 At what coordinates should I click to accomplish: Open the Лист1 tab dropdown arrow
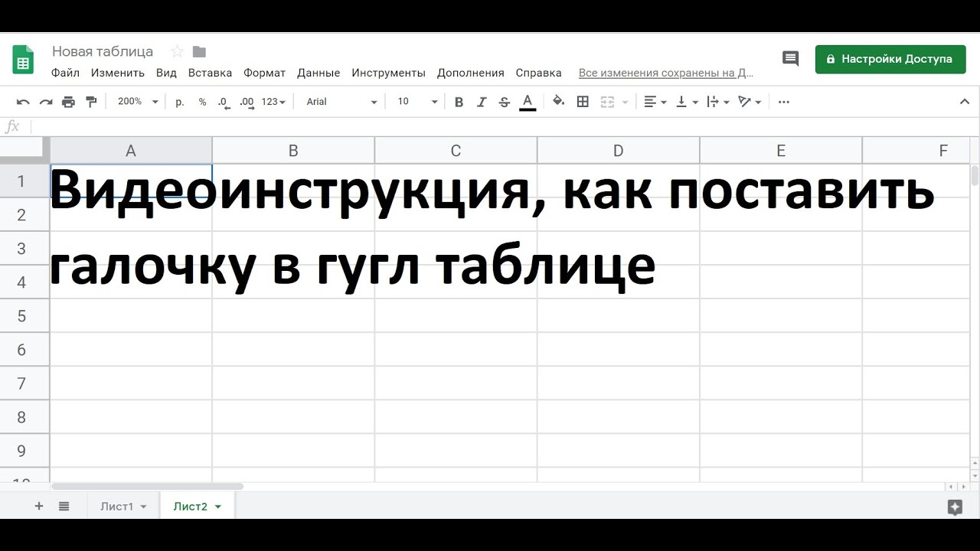coord(143,507)
